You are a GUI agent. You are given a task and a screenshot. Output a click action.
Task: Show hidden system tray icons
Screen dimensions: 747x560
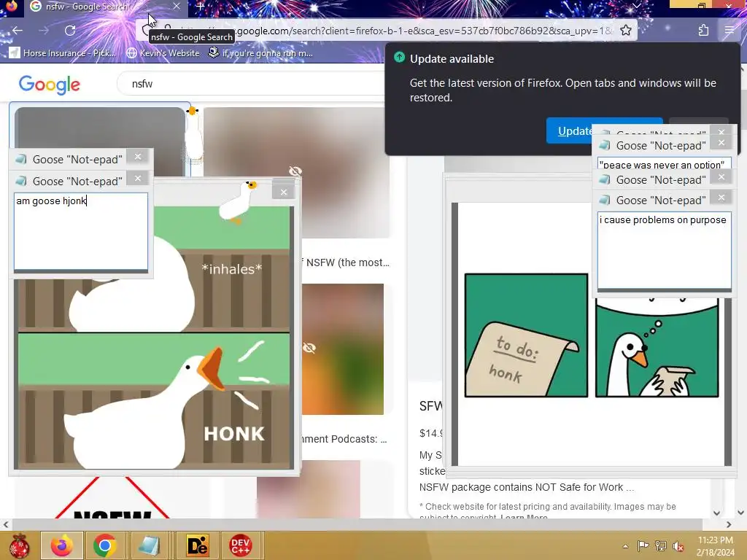tap(625, 546)
